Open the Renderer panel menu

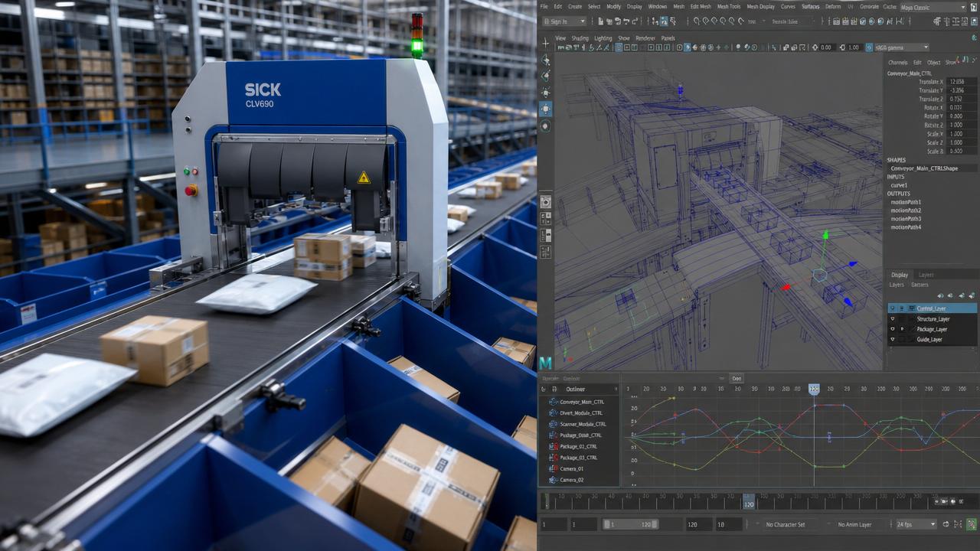pos(645,37)
